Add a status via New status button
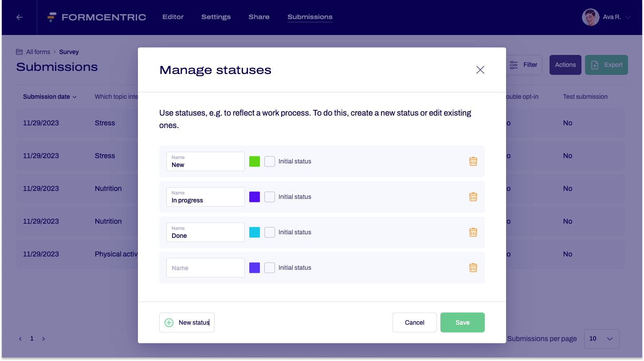 click(x=187, y=322)
